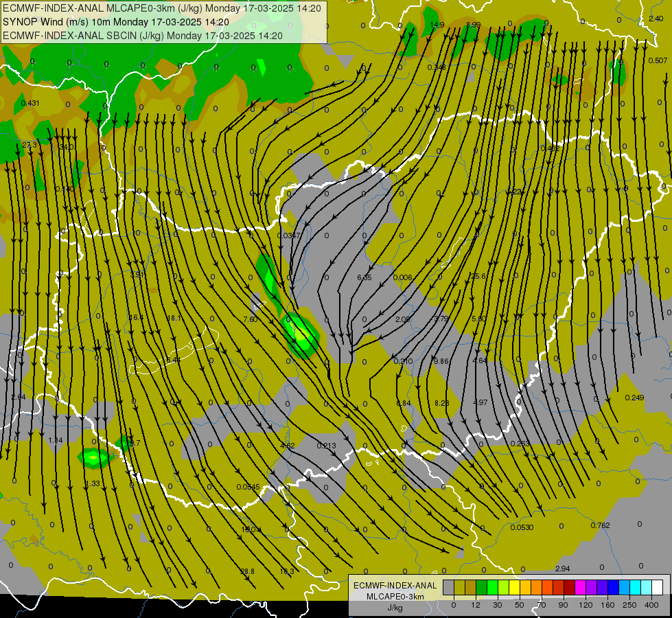672x618 pixels.
Task: Click the magenta swatch in the legend
Action: point(580,588)
